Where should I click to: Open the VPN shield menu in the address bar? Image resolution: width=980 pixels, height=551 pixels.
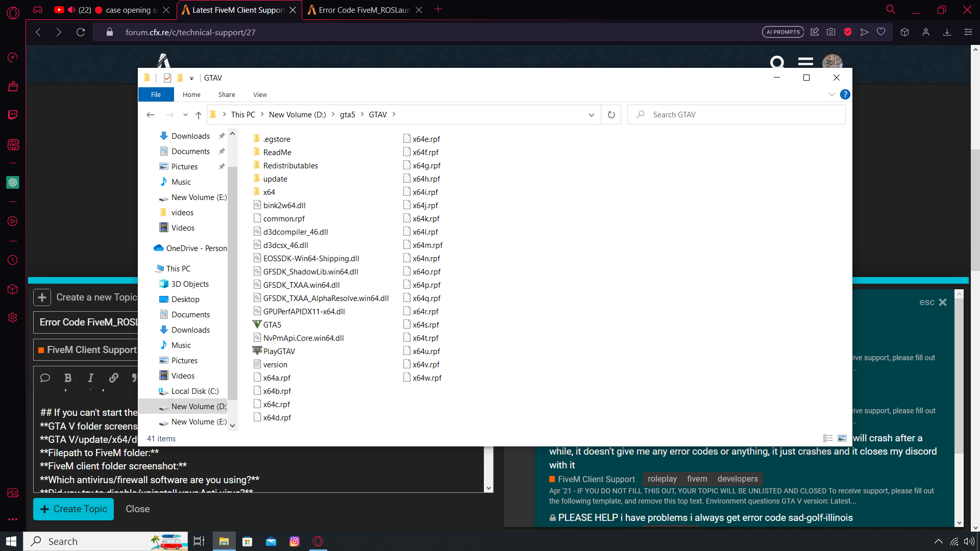click(x=848, y=32)
